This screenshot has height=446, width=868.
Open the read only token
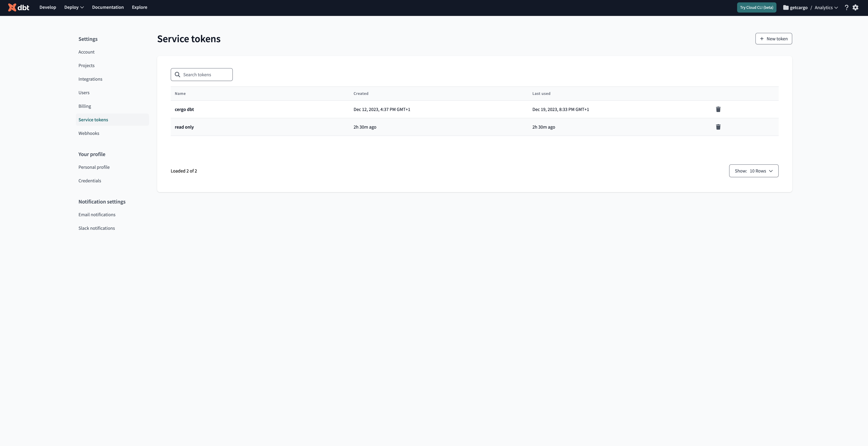[x=184, y=127]
